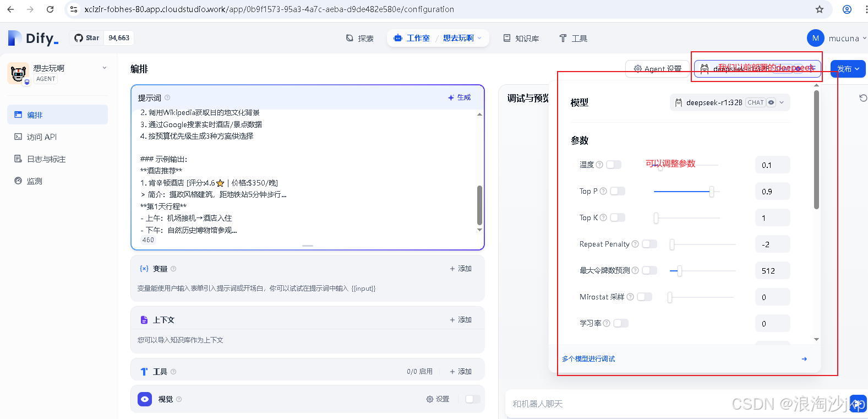Click the 上下文 document icon
This screenshot has height=419, width=868.
click(x=144, y=320)
